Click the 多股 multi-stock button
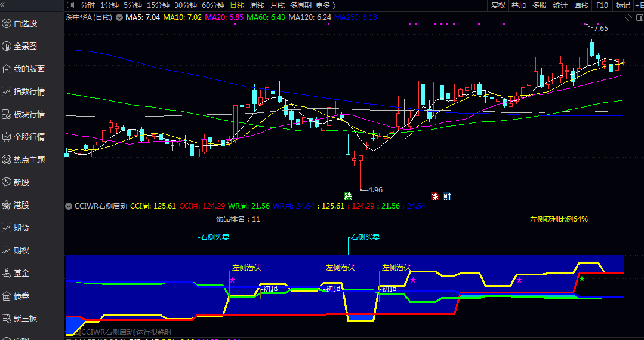The height and width of the screenshot is (340, 644). click(540, 5)
